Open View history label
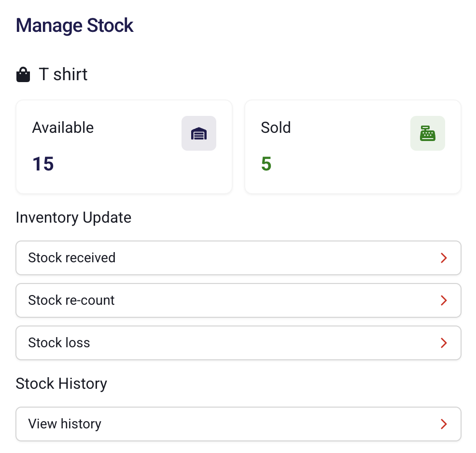The width and height of the screenshot is (476, 453). [65, 424]
